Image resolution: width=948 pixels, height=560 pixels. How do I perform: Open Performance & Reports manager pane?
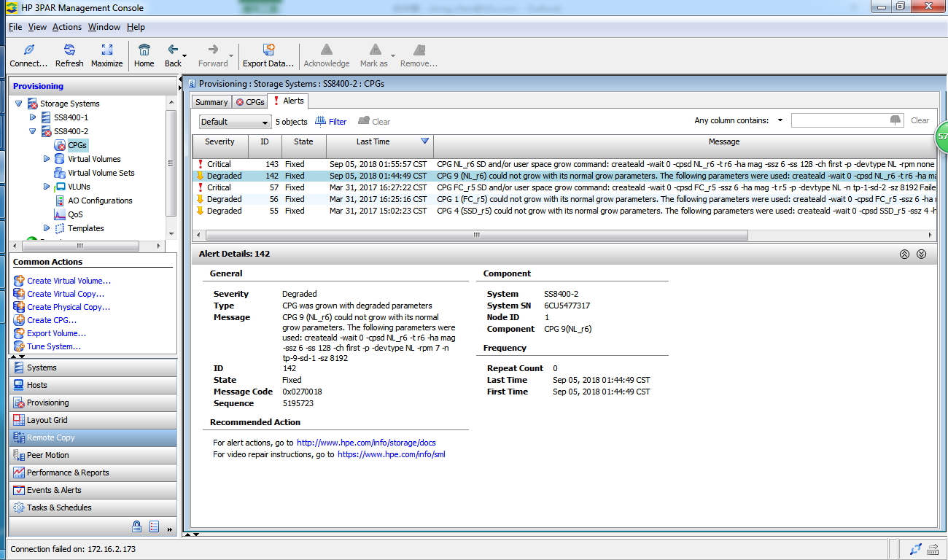pos(93,472)
